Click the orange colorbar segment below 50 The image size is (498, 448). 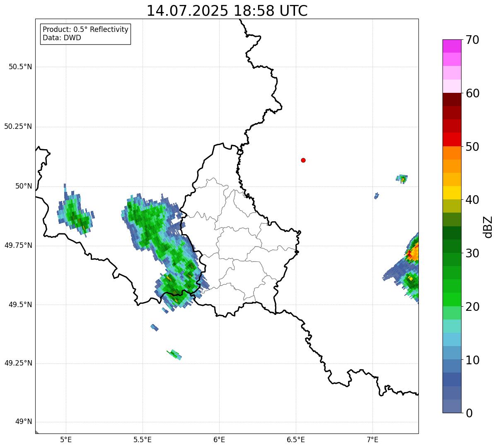452,153
